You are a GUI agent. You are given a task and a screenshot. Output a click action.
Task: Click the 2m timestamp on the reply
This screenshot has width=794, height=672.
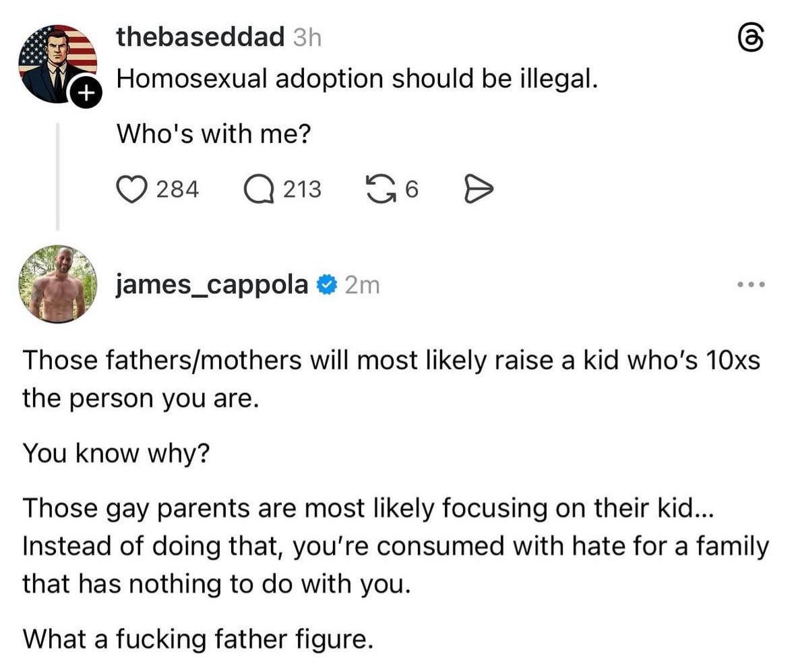(362, 286)
